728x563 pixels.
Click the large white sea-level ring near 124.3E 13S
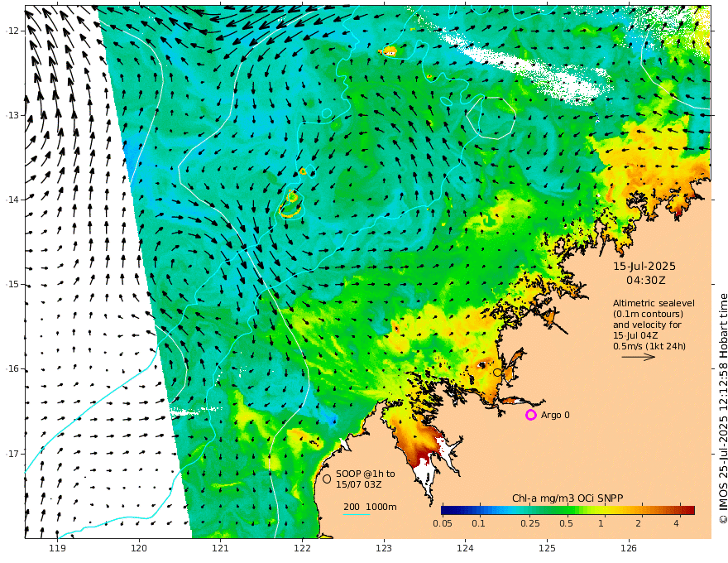point(491,118)
